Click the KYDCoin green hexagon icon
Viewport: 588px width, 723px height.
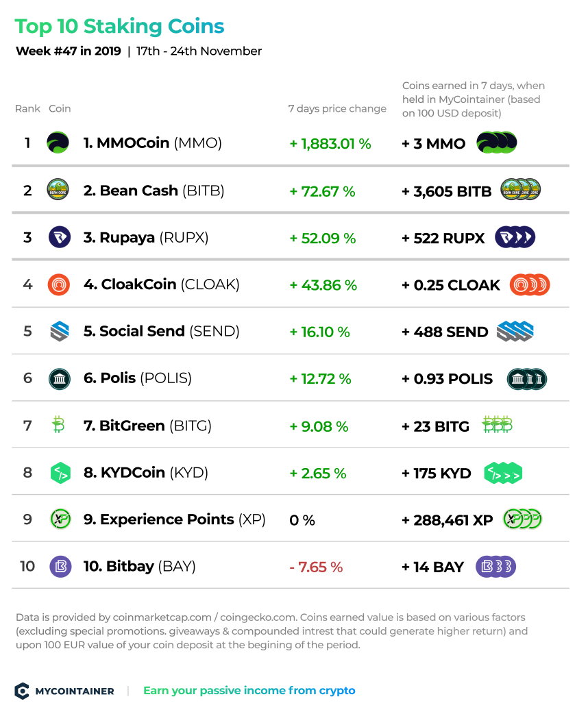coord(60,473)
